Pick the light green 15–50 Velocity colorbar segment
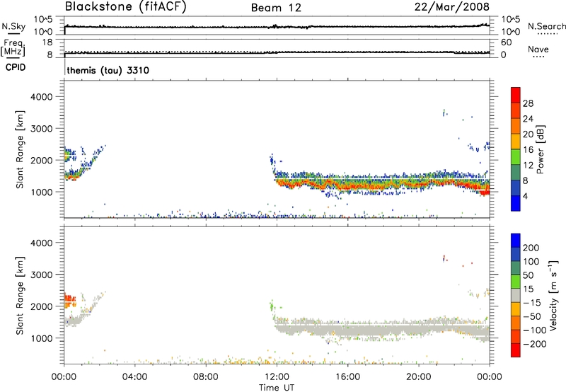 tap(516, 282)
